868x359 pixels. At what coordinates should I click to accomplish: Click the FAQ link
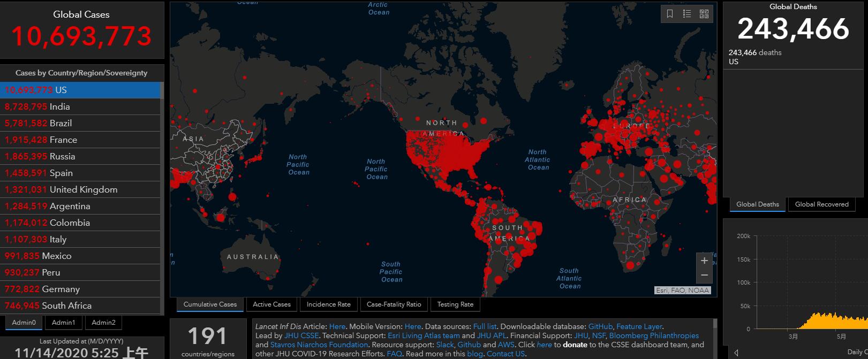pos(394,354)
